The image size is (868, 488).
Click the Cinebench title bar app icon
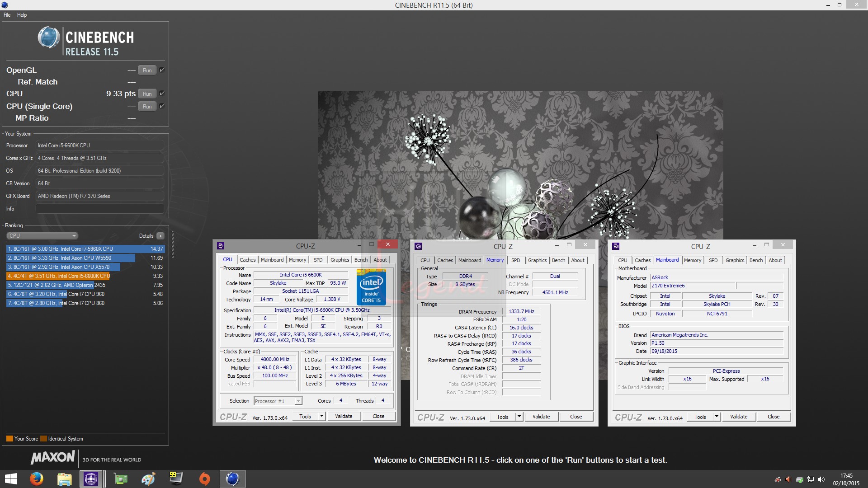pyautogui.click(x=4, y=5)
